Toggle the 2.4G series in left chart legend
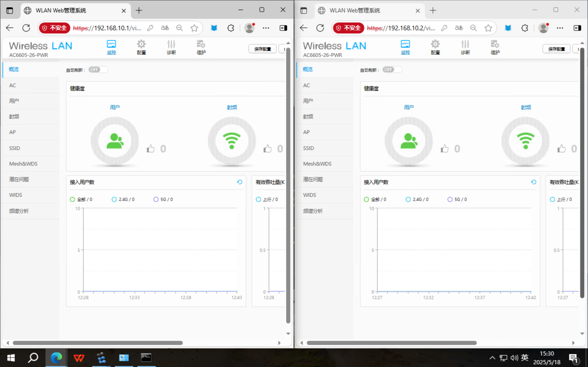The width and height of the screenshot is (588, 367). (x=123, y=199)
